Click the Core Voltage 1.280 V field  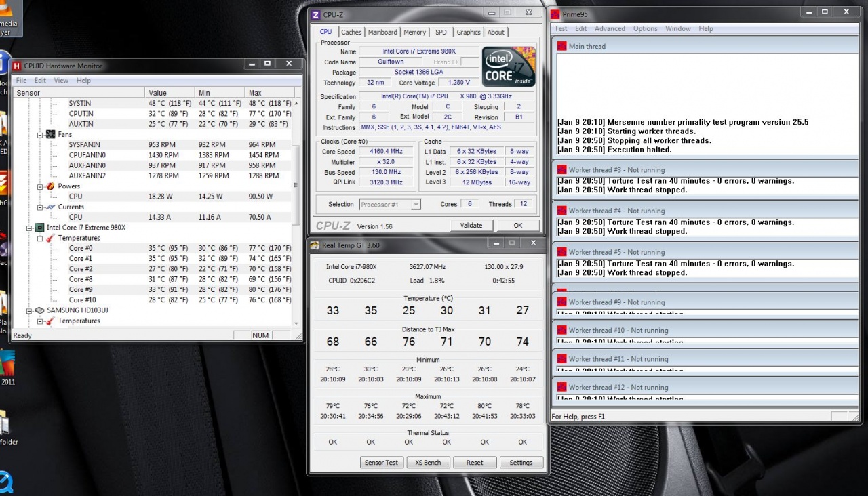tap(458, 83)
